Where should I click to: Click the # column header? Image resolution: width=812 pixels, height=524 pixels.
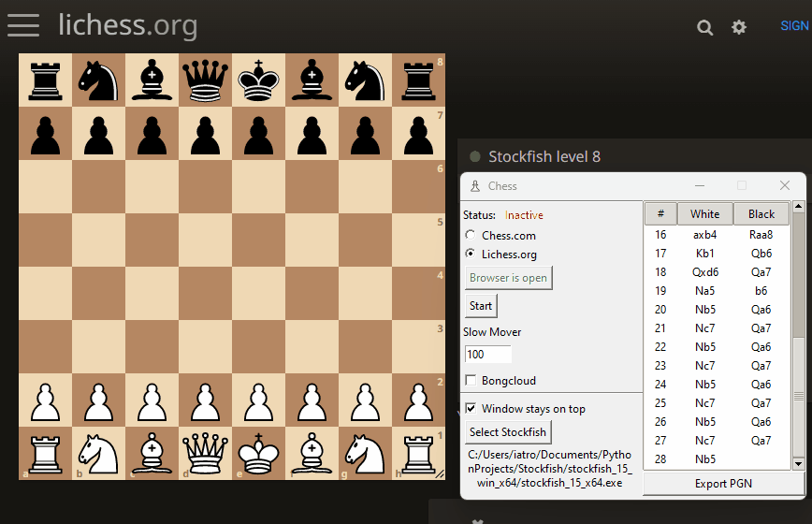[660, 214]
